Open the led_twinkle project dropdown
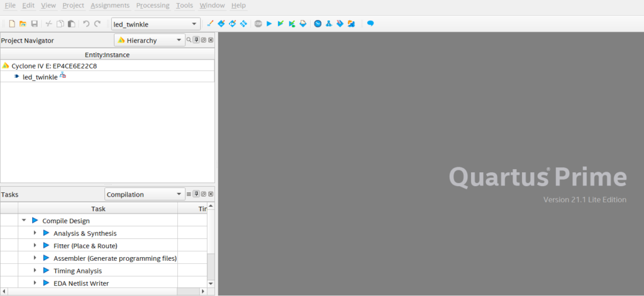The image size is (644, 296). tap(156, 25)
